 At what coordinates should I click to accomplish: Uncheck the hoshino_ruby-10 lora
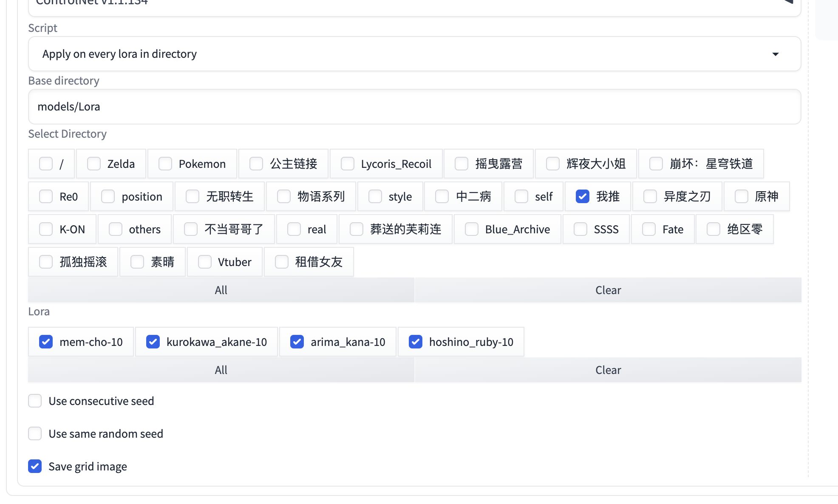point(416,342)
